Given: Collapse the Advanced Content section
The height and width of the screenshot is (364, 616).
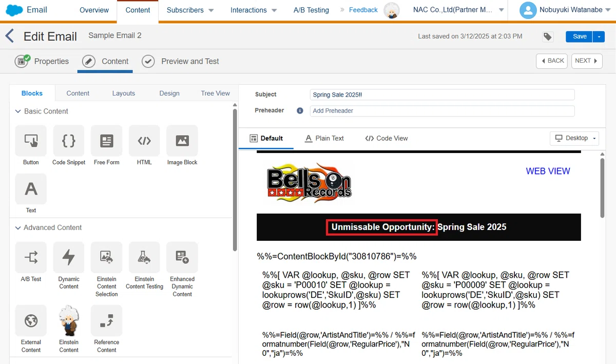Looking at the screenshot, I should click(x=18, y=227).
